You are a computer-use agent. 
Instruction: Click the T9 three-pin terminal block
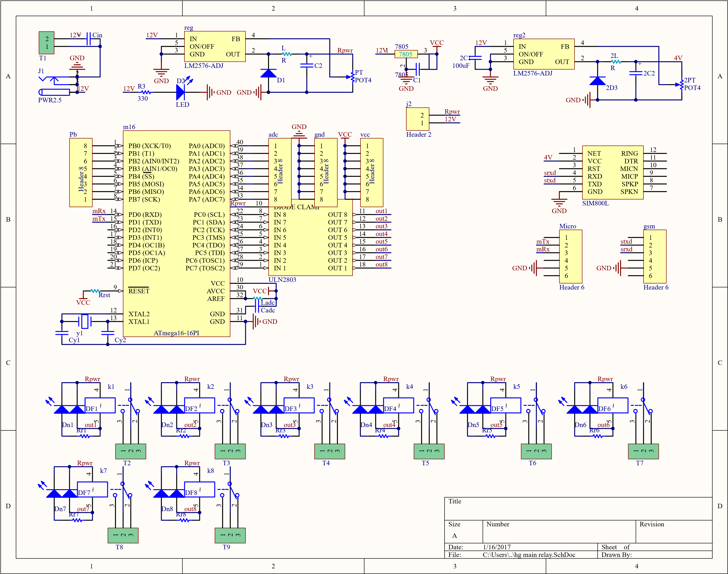(230, 535)
